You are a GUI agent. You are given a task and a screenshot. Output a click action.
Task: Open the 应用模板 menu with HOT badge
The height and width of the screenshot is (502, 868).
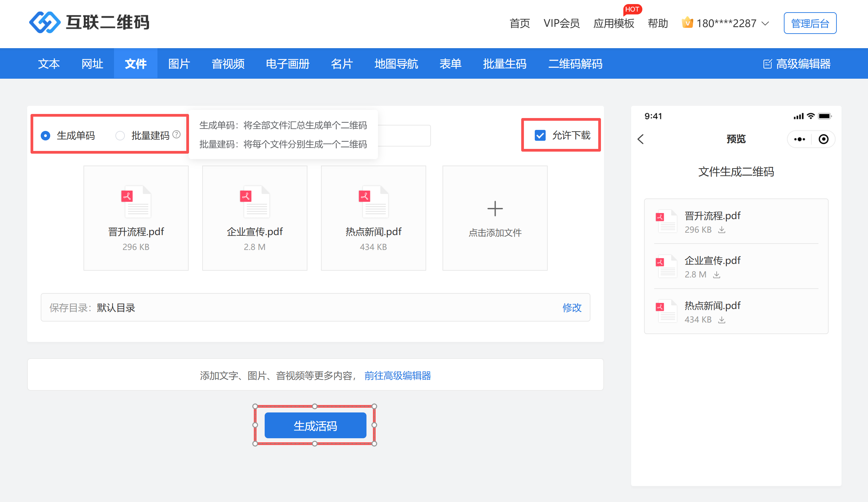[x=614, y=23]
